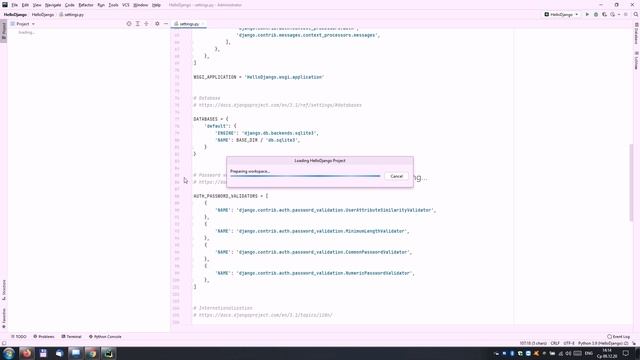Click the Expand All icon in Project panel

point(138,24)
